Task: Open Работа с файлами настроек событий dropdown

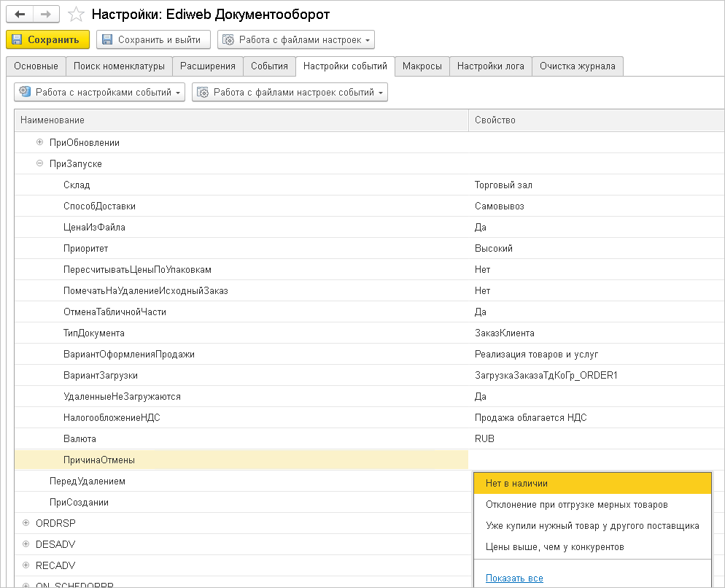Action: 290,93
